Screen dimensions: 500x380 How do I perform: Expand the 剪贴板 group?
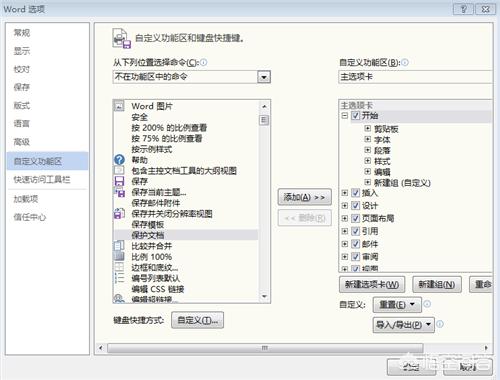(x=367, y=128)
